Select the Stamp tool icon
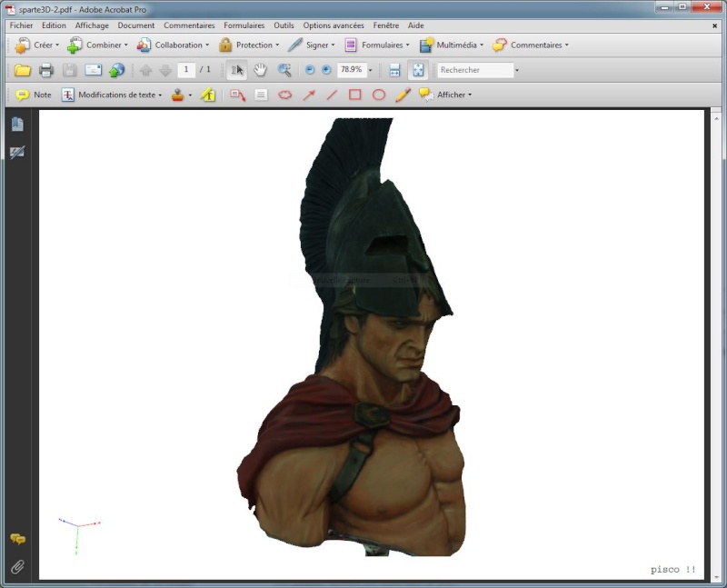The width and height of the screenshot is (727, 588). 177,95
